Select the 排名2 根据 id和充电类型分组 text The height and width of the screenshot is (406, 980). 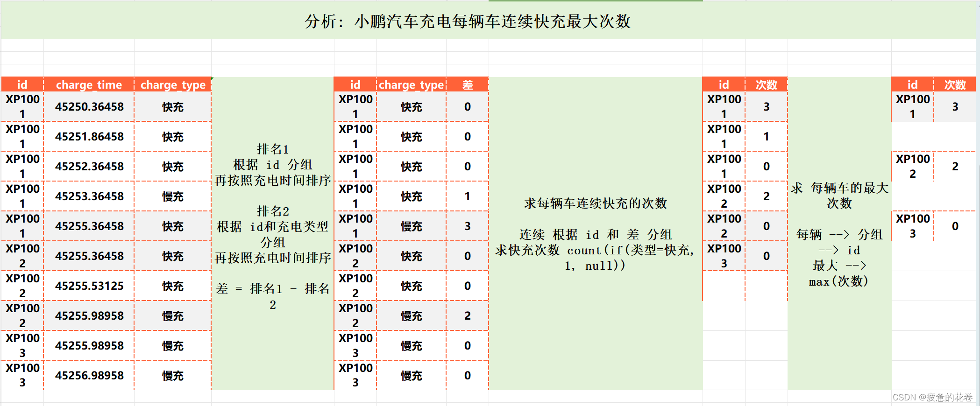273,234
